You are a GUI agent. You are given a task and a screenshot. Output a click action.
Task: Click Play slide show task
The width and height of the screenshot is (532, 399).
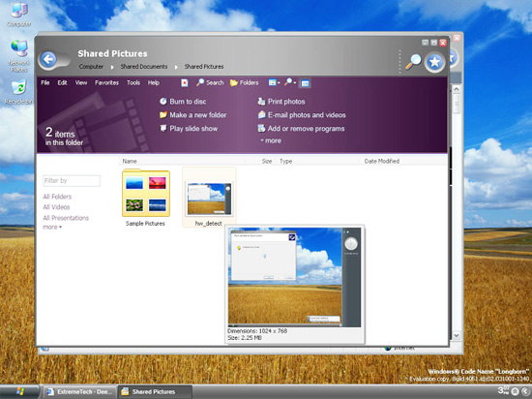189,129
